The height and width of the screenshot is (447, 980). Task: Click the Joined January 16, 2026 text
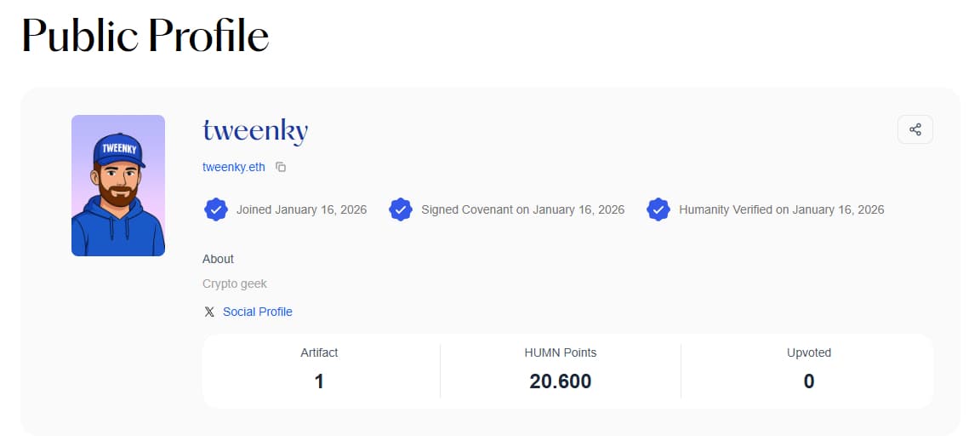pos(301,209)
